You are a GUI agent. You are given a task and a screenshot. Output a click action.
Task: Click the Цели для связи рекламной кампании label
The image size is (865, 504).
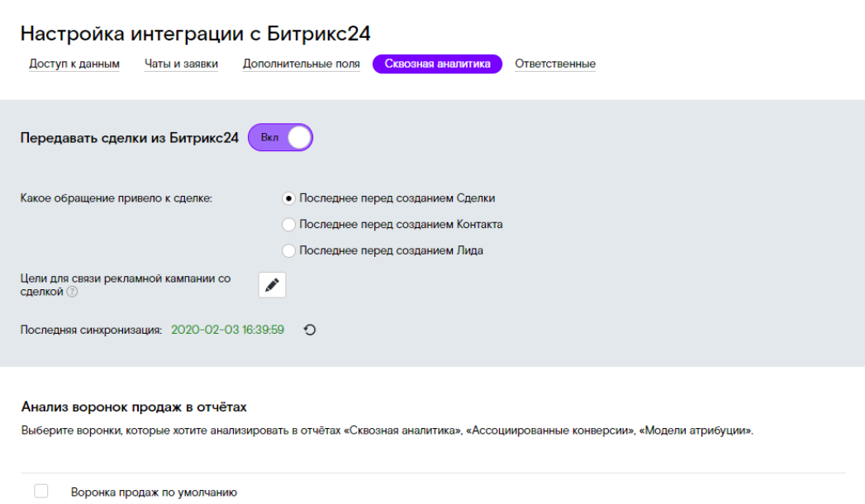[126, 285]
